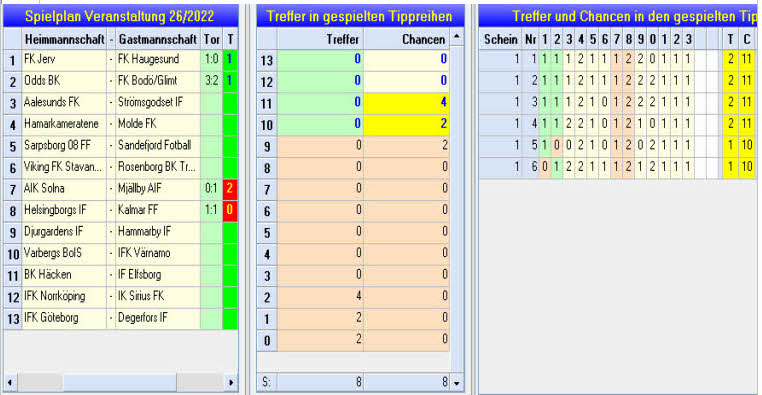This screenshot has height=395, width=762.
Task: Select FK Jerv home team cell
Action: (64, 60)
